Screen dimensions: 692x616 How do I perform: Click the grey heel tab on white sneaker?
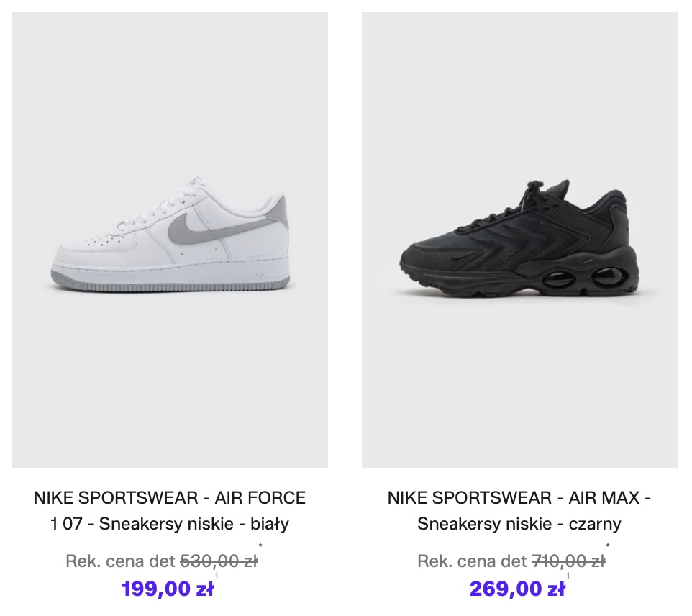click(x=278, y=210)
